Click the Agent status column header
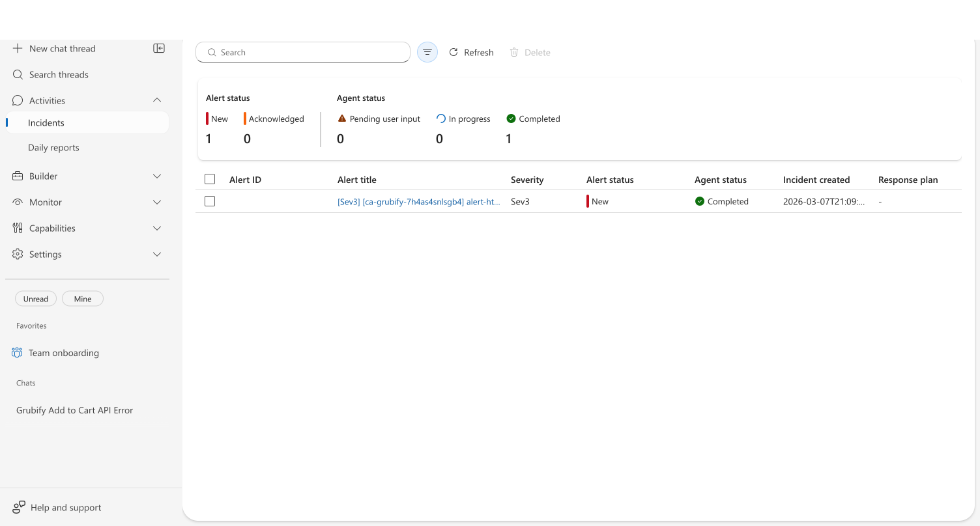The height and width of the screenshot is (526, 980). pos(721,180)
